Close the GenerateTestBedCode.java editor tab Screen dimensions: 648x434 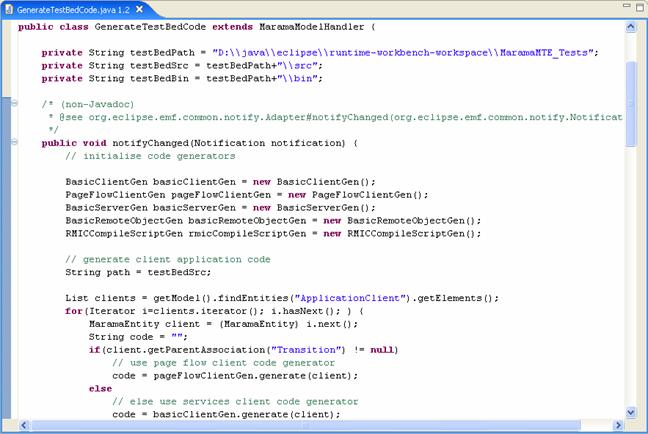click(x=140, y=9)
